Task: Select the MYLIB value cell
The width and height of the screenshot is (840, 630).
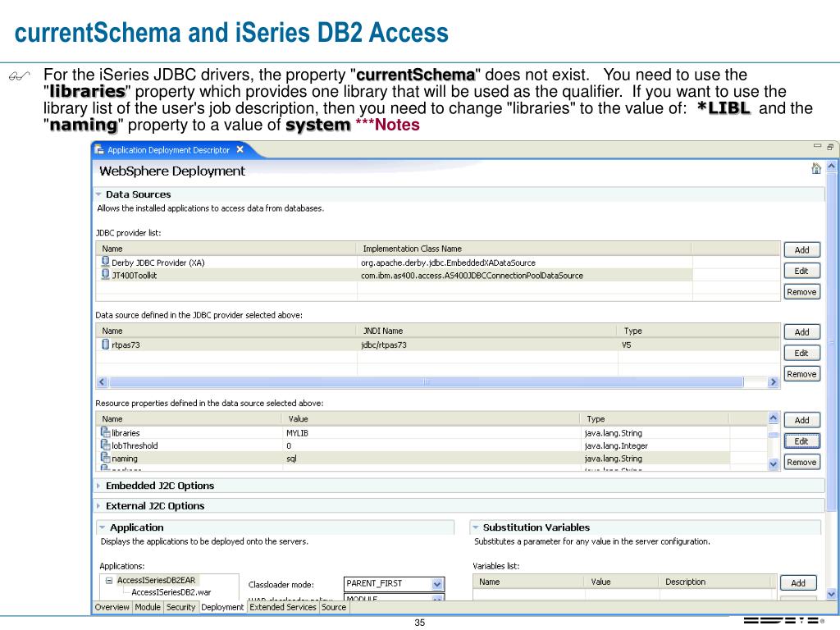Action: tap(297, 433)
